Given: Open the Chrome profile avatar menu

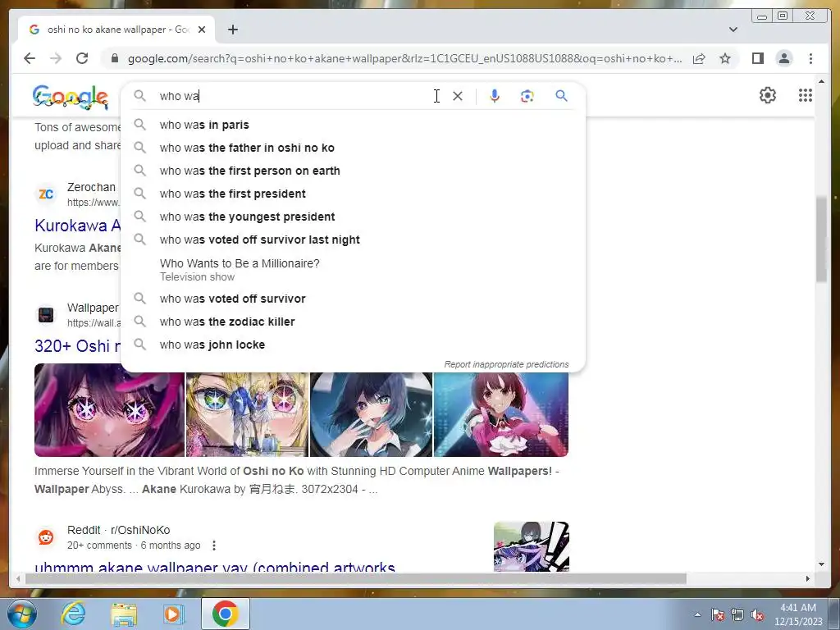Looking at the screenshot, I should point(783,58).
